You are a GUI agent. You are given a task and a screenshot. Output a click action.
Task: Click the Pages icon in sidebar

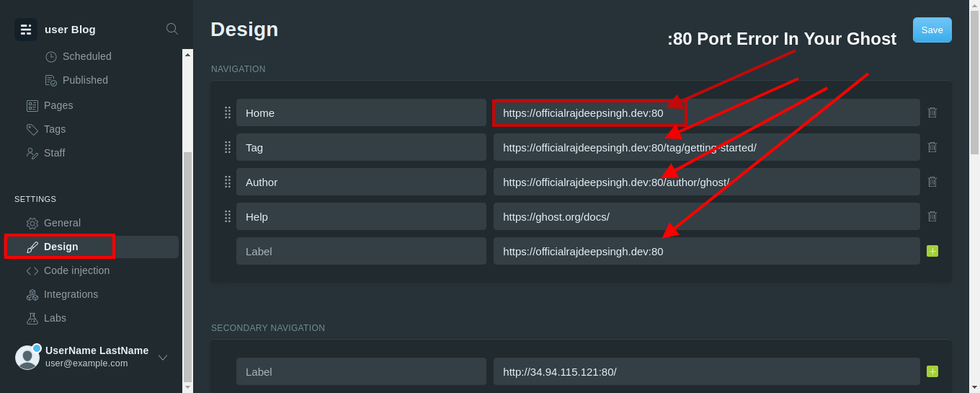32,105
